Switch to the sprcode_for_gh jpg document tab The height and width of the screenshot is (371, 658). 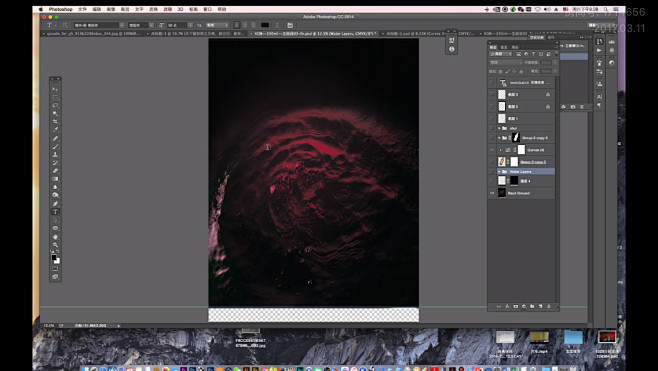(92, 34)
